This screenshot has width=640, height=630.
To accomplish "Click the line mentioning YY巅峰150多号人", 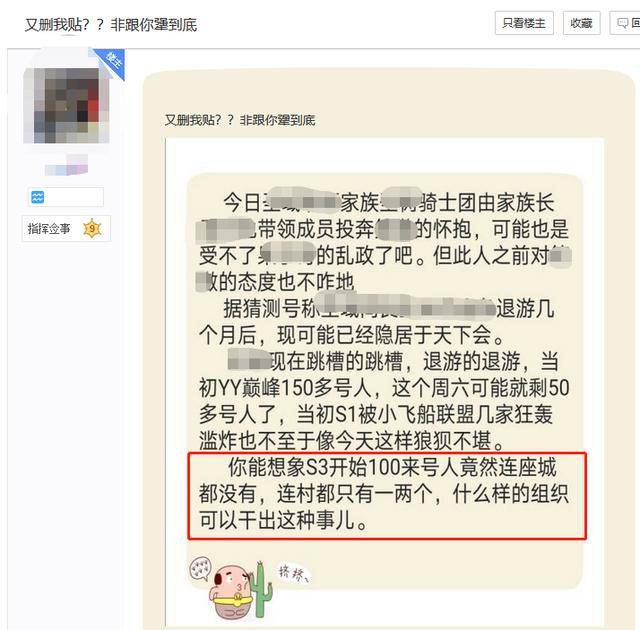I will [x=384, y=388].
